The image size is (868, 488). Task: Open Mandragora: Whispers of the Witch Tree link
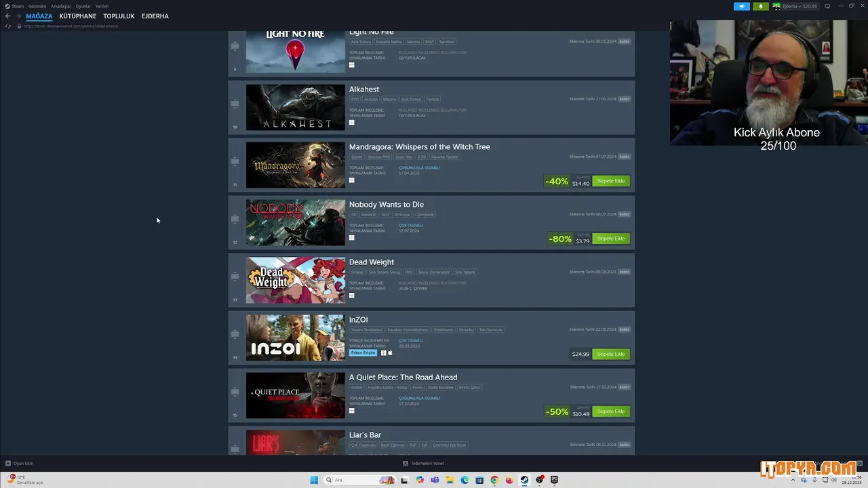tap(419, 147)
